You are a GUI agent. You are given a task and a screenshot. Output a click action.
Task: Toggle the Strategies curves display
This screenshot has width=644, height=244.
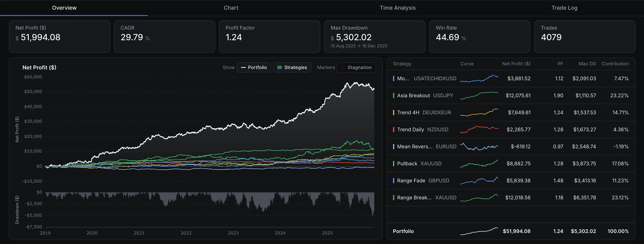pyautogui.click(x=292, y=67)
